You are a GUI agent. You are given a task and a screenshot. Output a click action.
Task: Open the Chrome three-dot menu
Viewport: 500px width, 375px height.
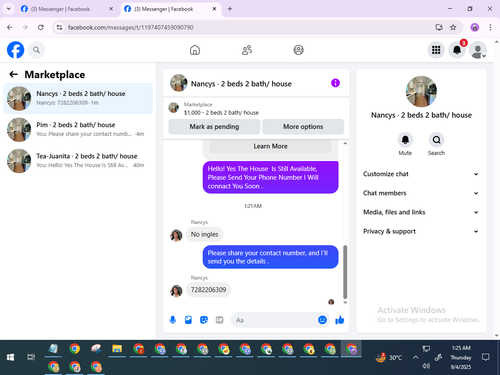tap(490, 27)
